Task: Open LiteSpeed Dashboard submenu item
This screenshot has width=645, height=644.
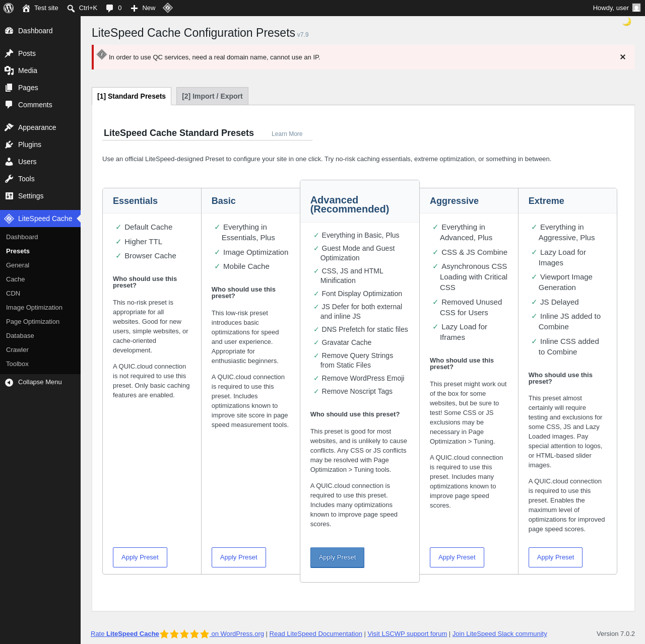Action: (x=40, y=237)
